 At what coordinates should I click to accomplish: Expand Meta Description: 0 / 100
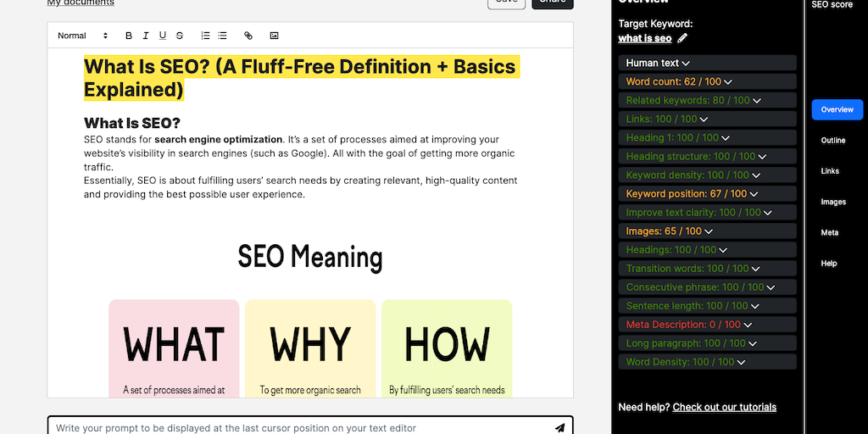click(708, 325)
